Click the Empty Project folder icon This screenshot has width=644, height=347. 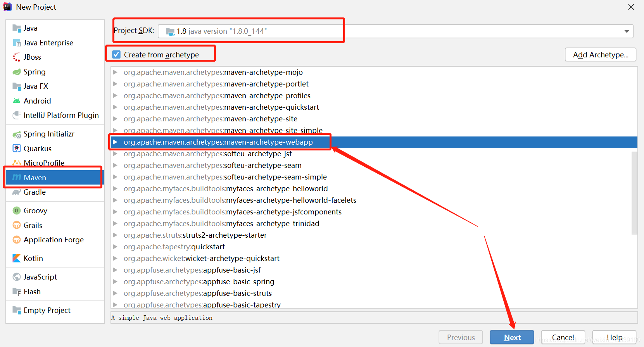coord(17,310)
